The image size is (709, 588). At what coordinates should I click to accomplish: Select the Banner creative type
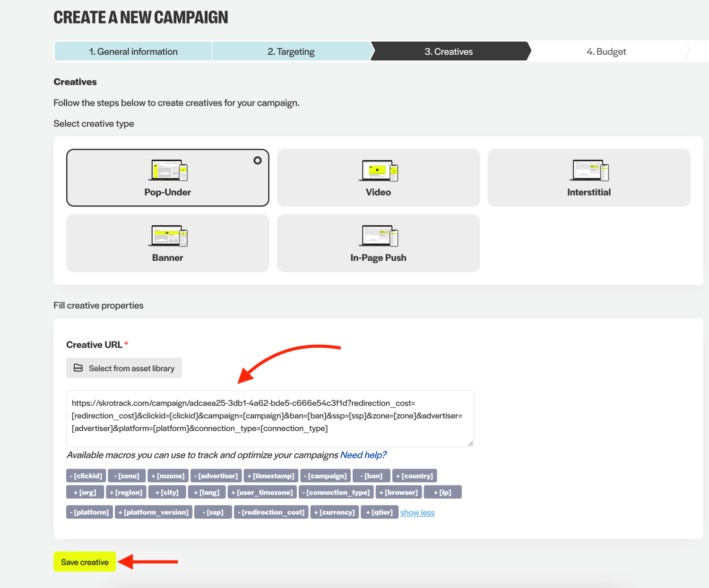click(168, 243)
